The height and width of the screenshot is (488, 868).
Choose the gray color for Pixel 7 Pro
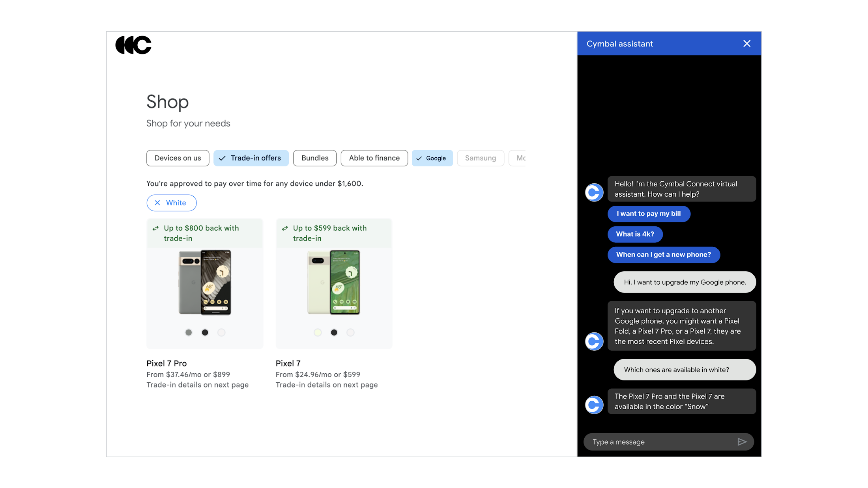(189, 333)
